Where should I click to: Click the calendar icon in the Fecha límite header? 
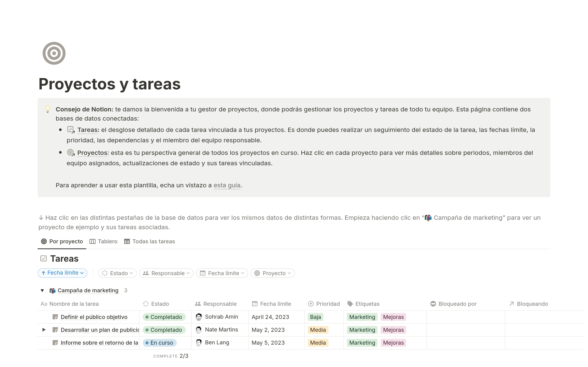coord(254,304)
